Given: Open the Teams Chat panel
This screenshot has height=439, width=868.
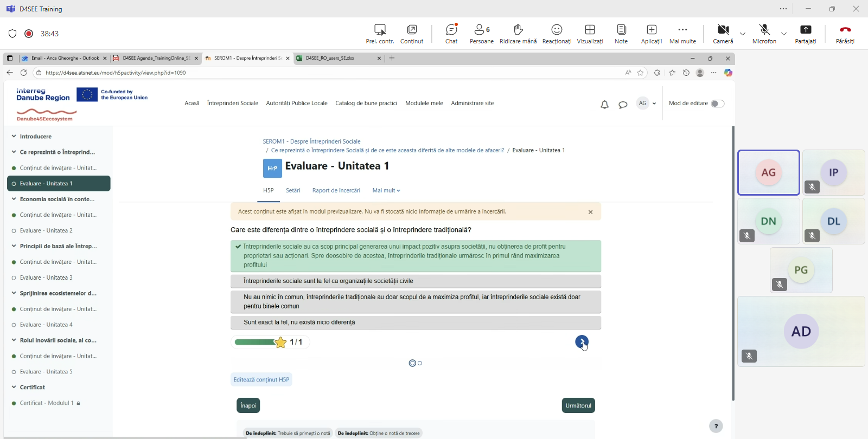Looking at the screenshot, I should [451, 34].
